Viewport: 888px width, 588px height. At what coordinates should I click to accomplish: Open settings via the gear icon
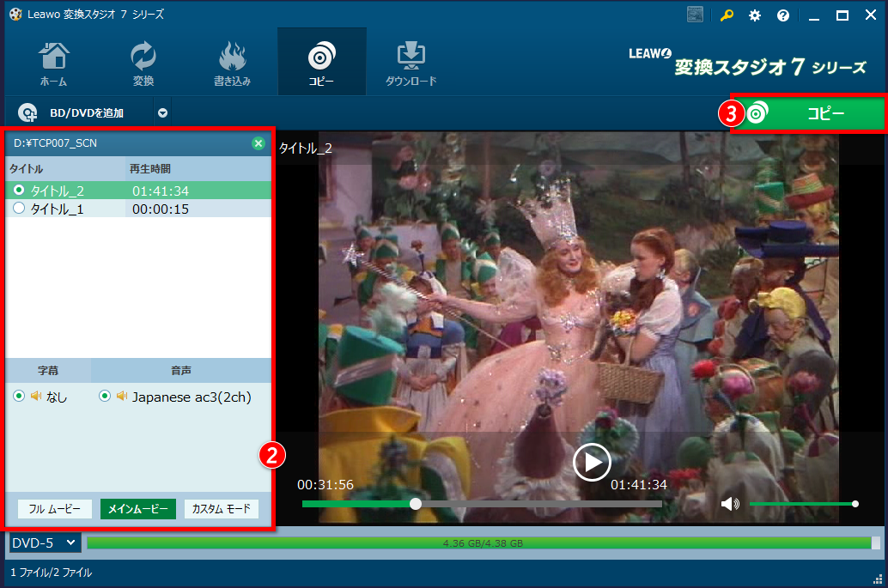click(x=755, y=15)
